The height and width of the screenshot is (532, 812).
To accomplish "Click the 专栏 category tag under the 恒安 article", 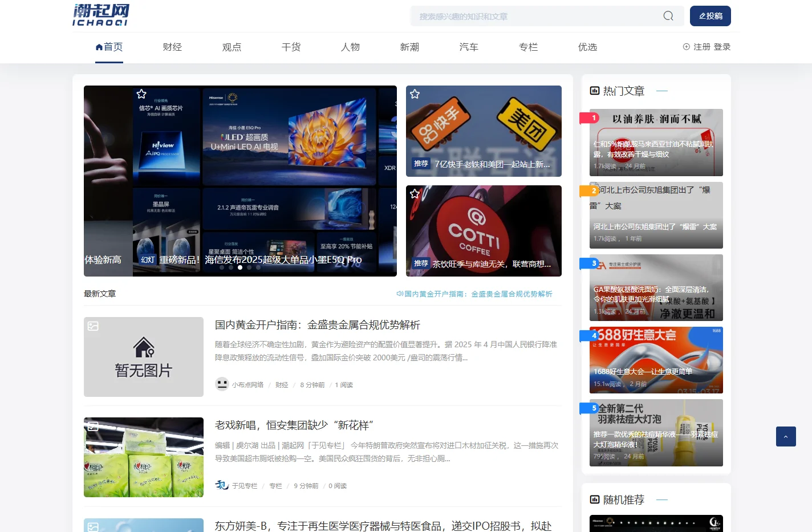I will 276,486.
